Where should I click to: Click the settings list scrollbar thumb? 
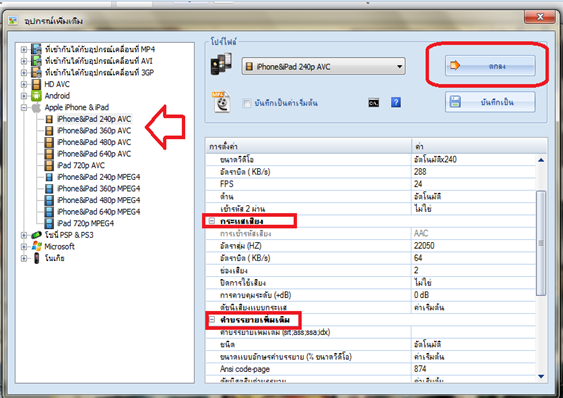pos(541,243)
